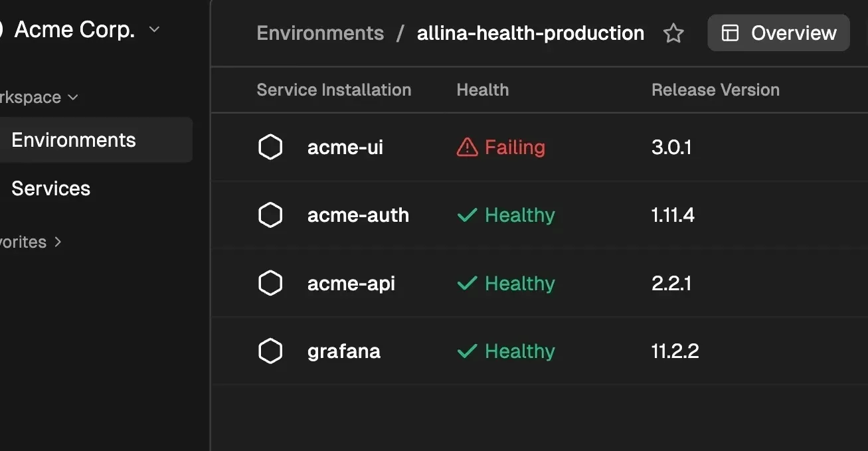
Task: Click the acme-ui hexagon service icon
Action: pos(270,147)
